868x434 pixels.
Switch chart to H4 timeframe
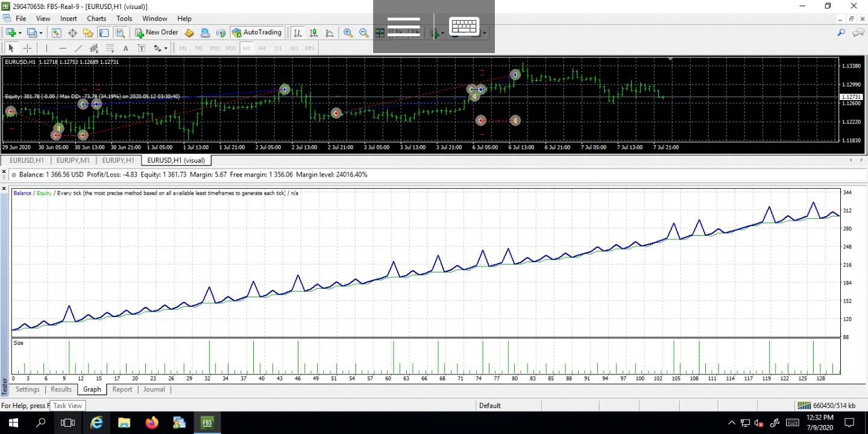262,48
